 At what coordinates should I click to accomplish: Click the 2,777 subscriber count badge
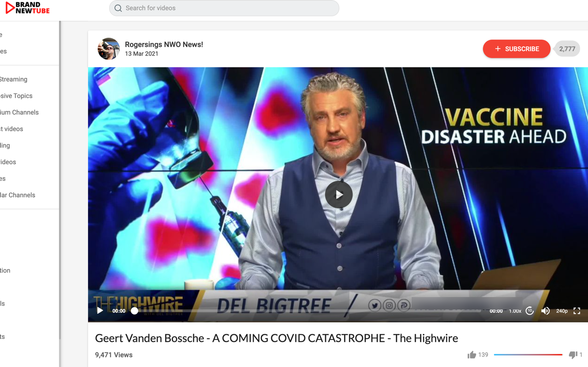pos(567,49)
